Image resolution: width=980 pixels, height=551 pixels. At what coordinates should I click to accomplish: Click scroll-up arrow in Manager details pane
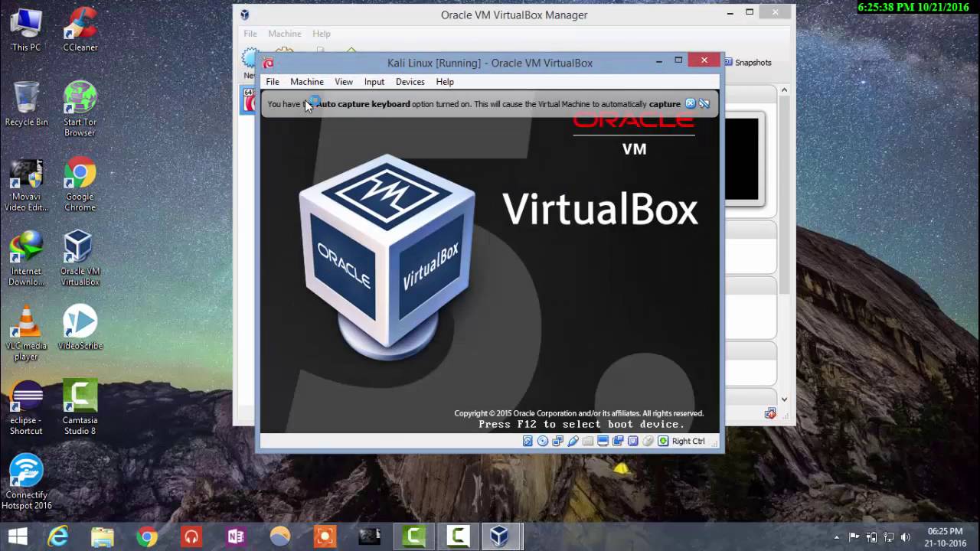point(784,90)
